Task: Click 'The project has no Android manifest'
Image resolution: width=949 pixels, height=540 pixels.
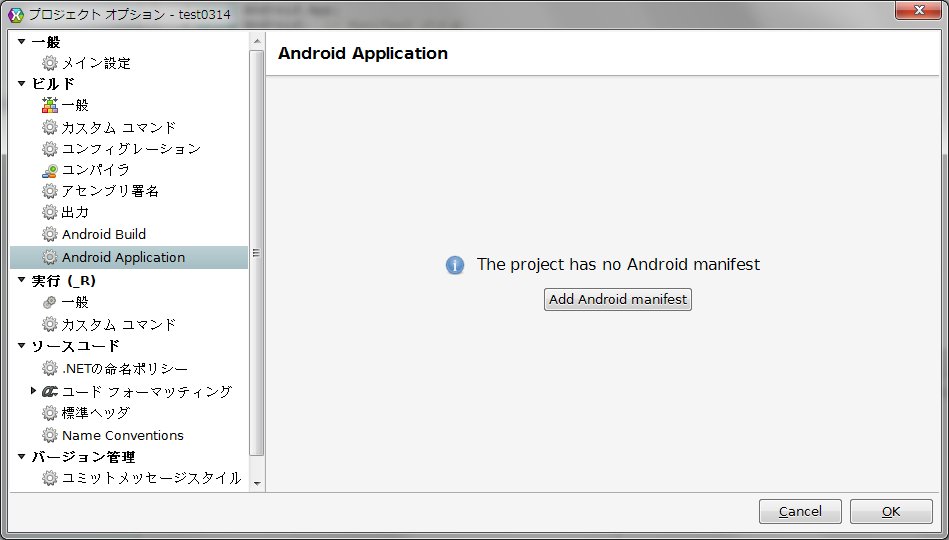Action: click(618, 265)
